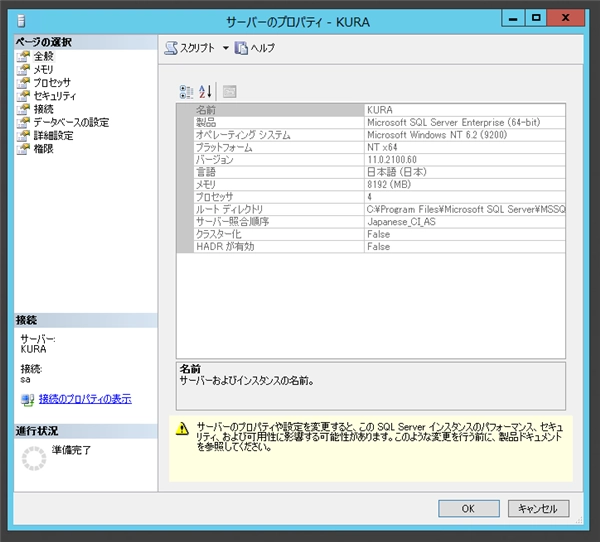This screenshot has height=542, width=600.
Task: Click icon beside 権限 page
Action: coord(23,149)
